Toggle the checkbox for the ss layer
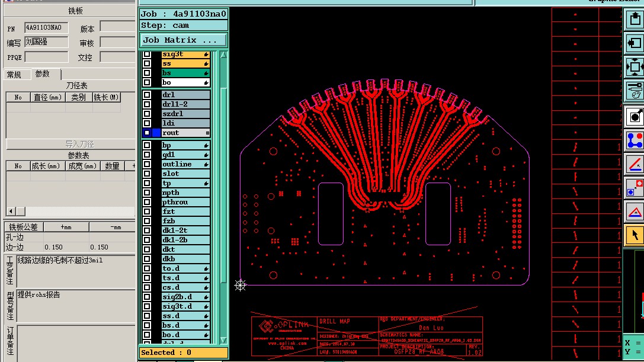 click(x=147, y=63)
